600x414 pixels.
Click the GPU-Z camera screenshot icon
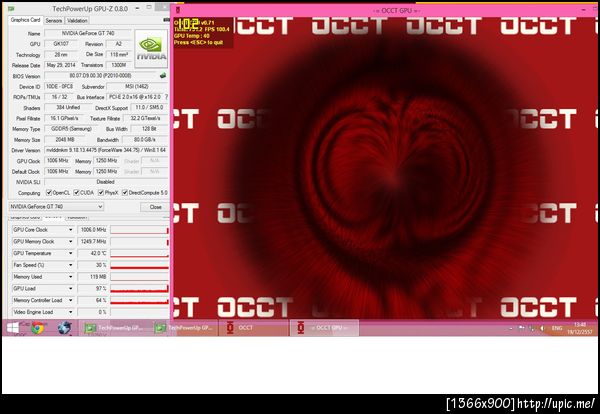tap(166, 20)
